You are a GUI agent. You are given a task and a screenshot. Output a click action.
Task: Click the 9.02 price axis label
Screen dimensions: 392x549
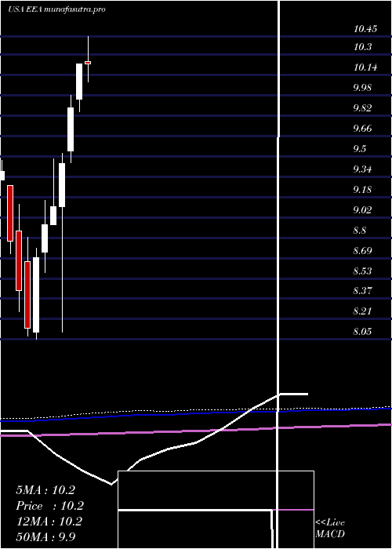(362, 209)
